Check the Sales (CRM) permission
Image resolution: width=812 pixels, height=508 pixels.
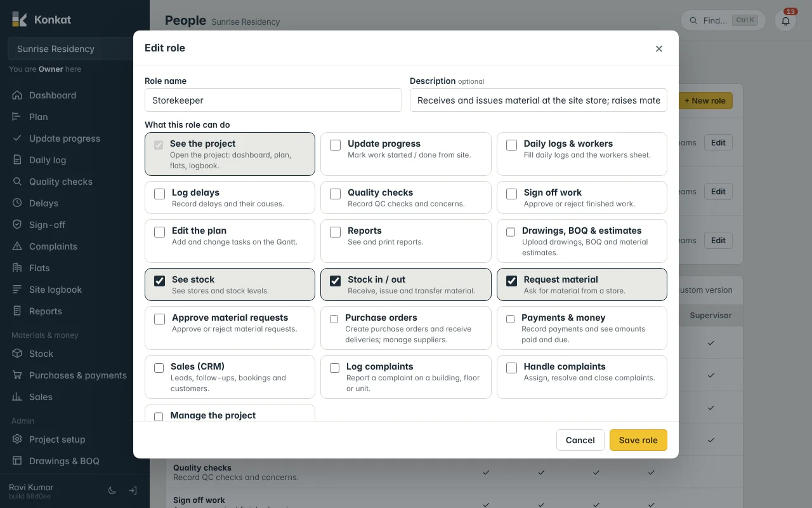click(x=159, y=368)
